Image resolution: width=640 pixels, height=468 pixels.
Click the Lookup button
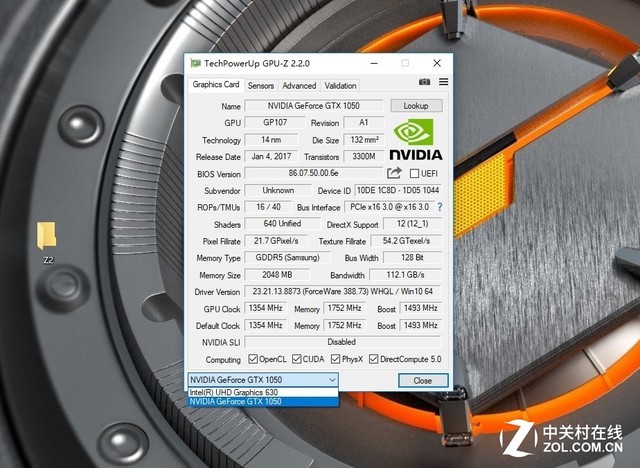[x=416, y=106]
